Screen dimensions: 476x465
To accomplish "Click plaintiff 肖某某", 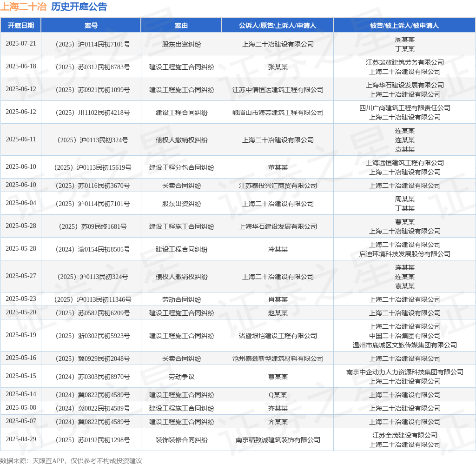I will [x=278, y=299].
